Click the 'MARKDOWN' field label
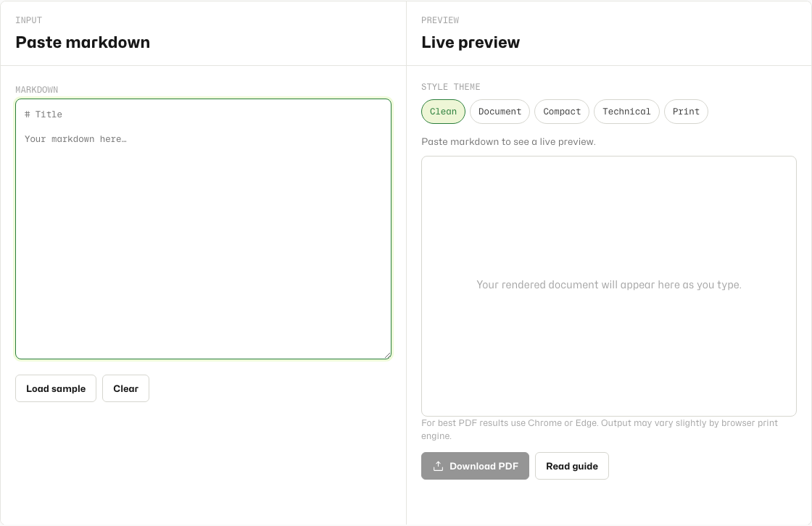 [37, 90]
